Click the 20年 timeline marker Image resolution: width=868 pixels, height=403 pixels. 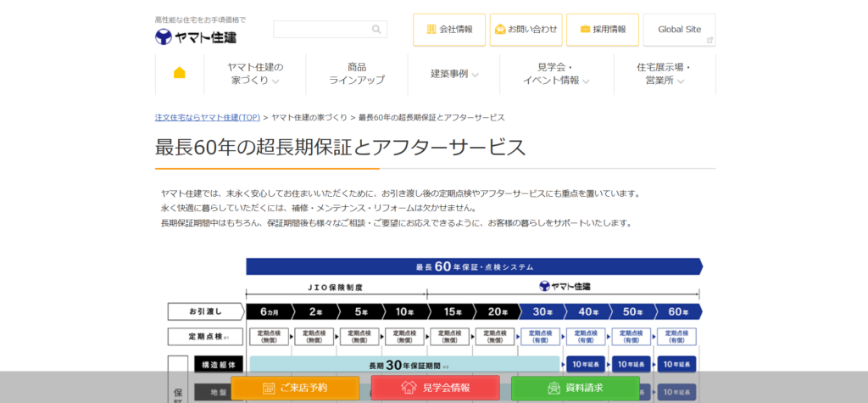click(497, 311)
